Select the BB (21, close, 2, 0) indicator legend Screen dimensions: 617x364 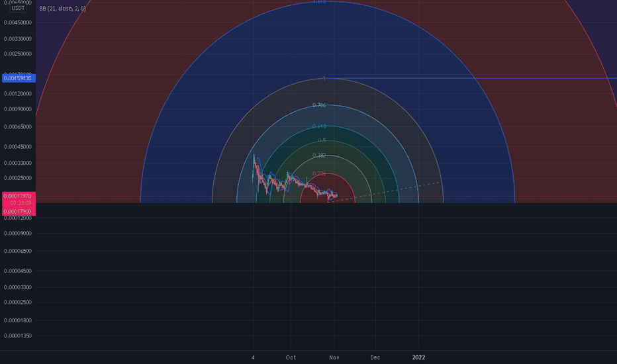tap(63, 8)
